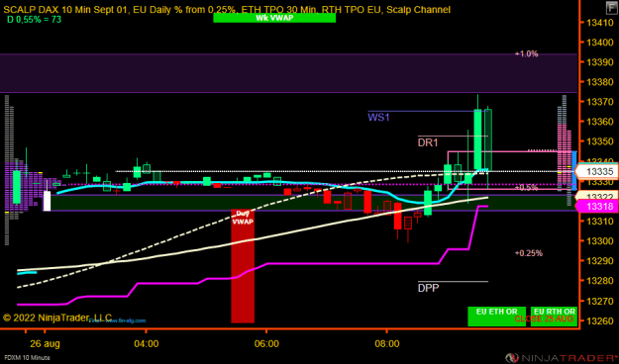Click the white candle at session open
This screenshot has width=619, height=364.
pyautogui.click(x=47, y=201)
